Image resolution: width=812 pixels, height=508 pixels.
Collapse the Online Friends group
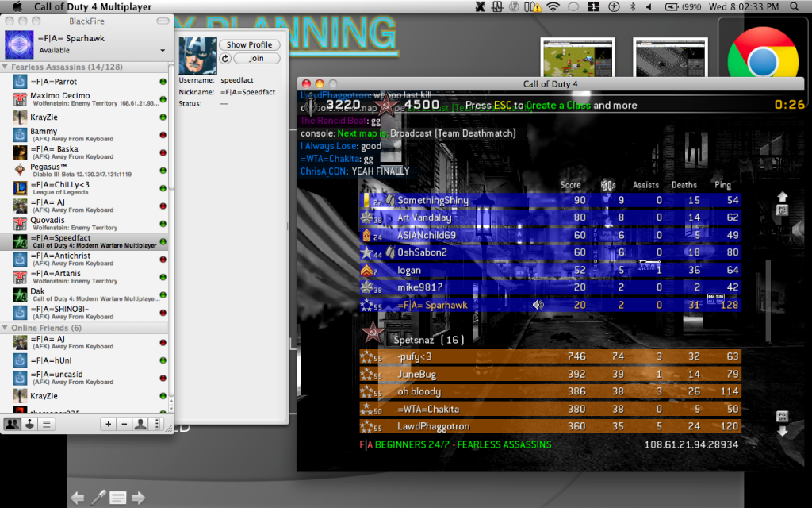(x=6, y=328)
